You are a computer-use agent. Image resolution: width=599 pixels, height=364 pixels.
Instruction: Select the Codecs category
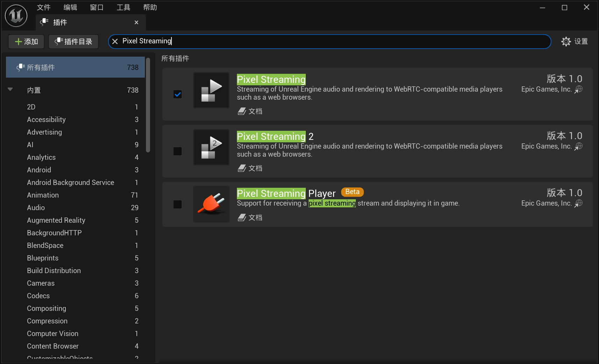[x=76, y=296]
